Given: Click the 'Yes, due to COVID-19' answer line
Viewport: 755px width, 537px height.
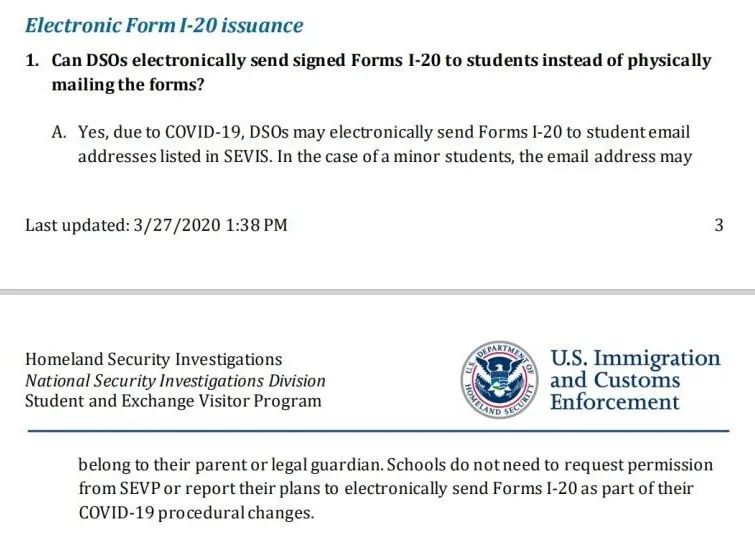Looking at the screenshot, I should pyautogui.click(x=384, y=132).
